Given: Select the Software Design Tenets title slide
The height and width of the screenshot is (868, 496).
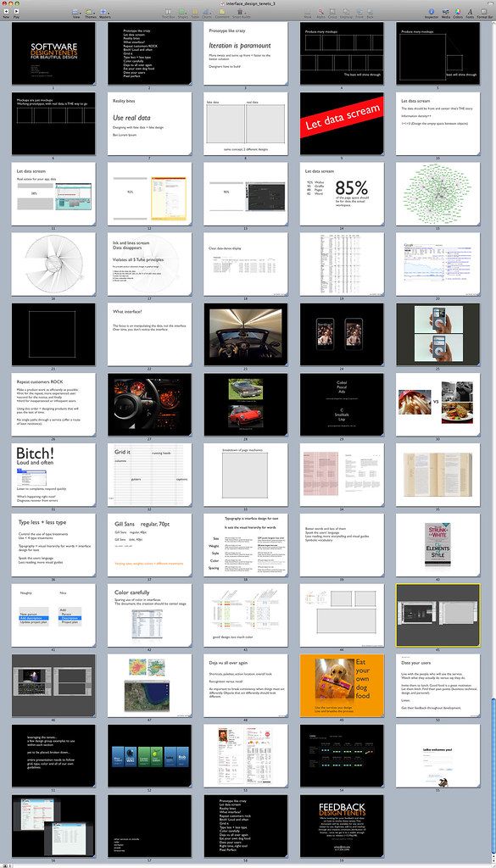Looking at the screenshot, I should (53, 53).
